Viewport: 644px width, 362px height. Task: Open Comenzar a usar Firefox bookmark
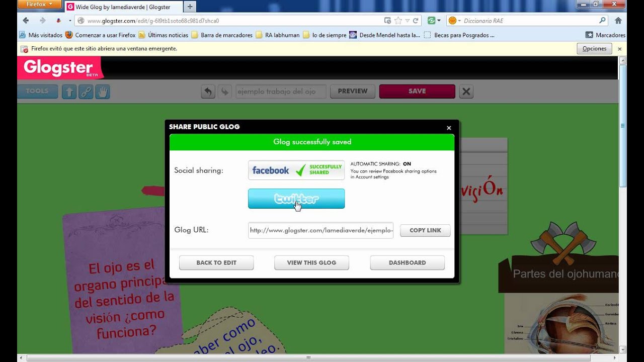click(101, 35)
